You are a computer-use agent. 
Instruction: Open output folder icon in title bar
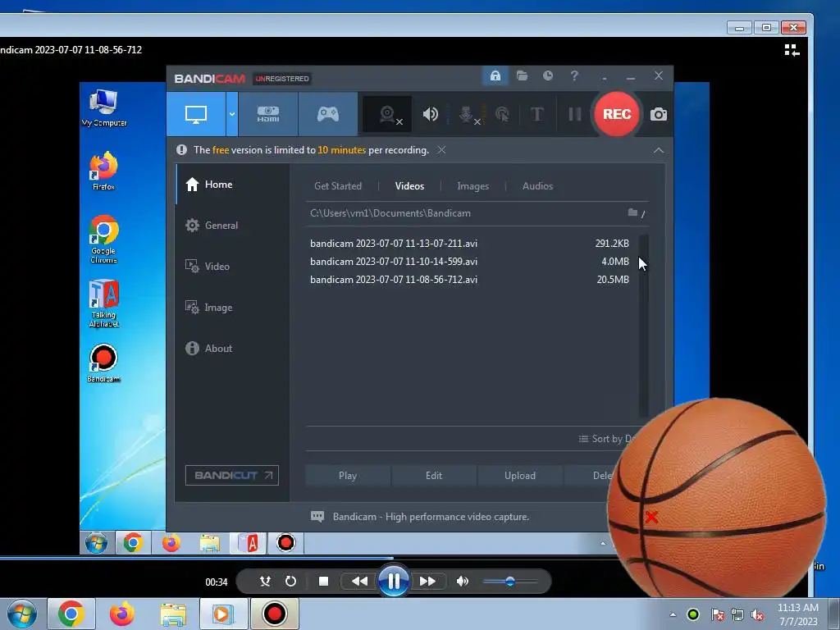[522, 76]
